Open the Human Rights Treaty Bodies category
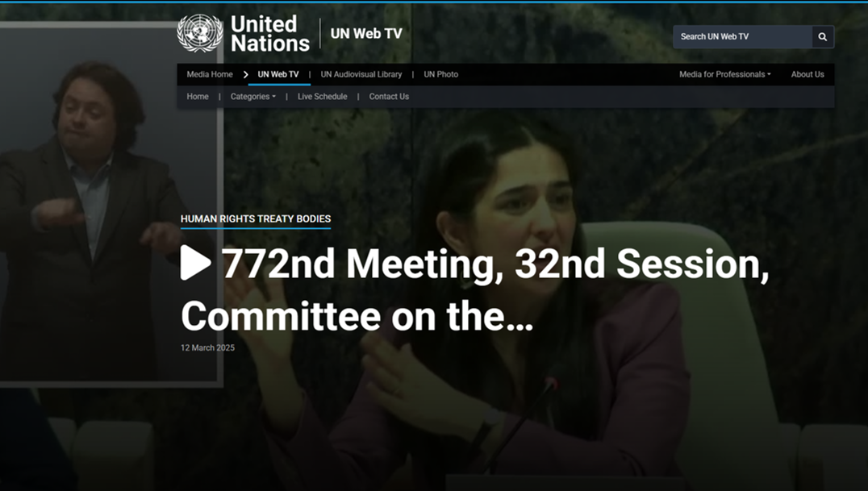 pos(256,219)
